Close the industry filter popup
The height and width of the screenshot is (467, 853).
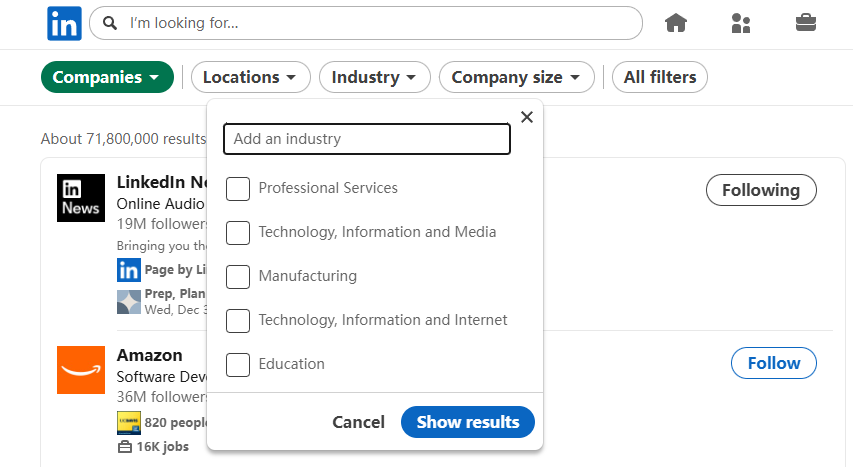527,117
